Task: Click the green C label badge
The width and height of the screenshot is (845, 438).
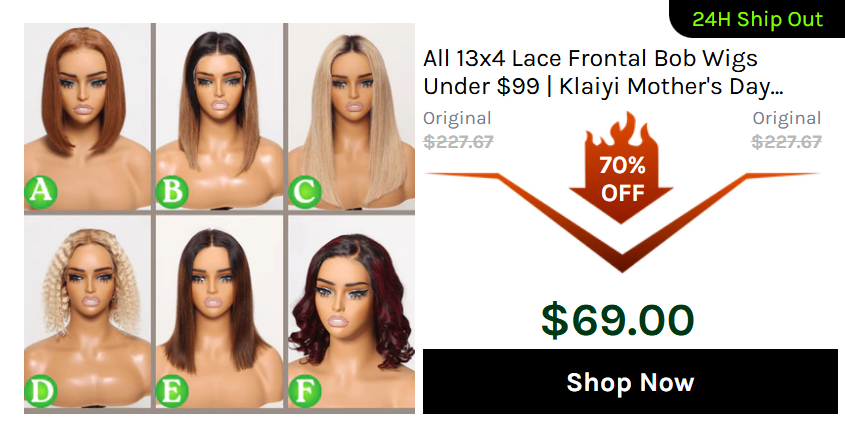Action: click(x=304, y=192)
